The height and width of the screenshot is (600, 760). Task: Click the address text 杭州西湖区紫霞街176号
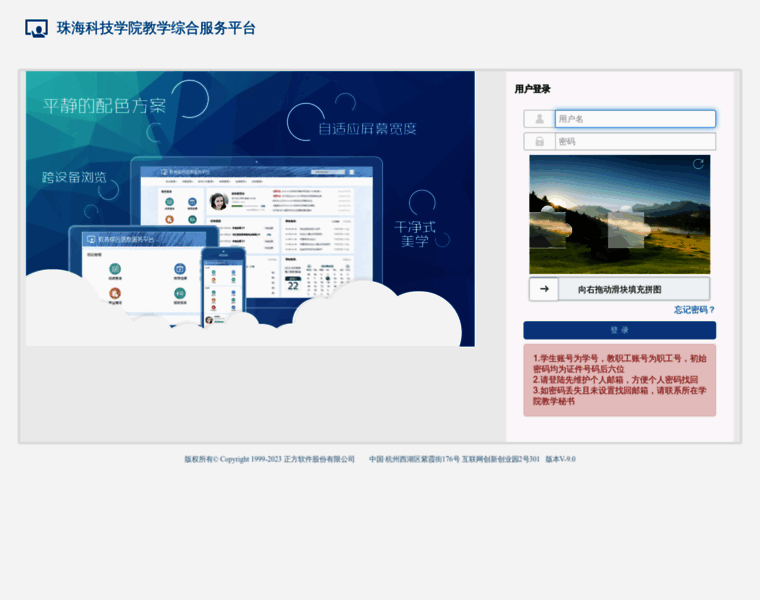422,459
